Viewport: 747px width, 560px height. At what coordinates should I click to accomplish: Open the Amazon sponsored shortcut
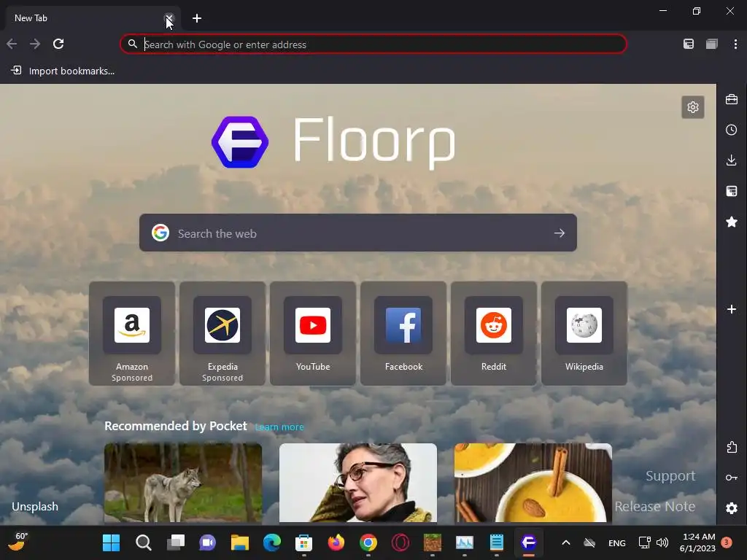tap(132, 333)
